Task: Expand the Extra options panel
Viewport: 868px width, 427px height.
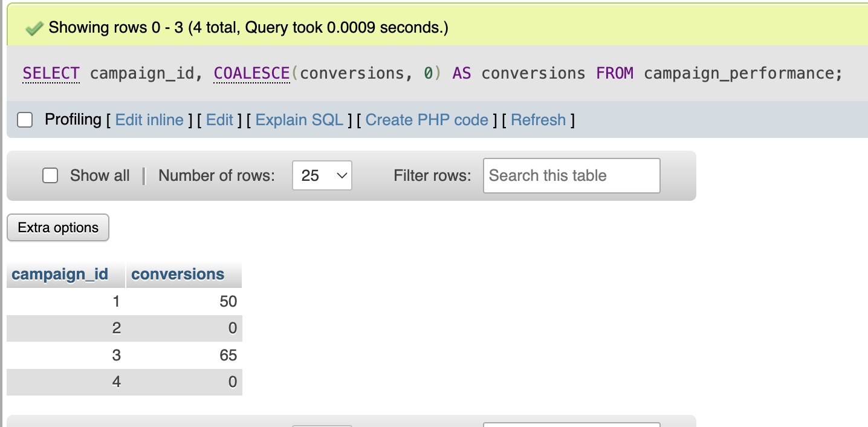Action: coord(57,227)
